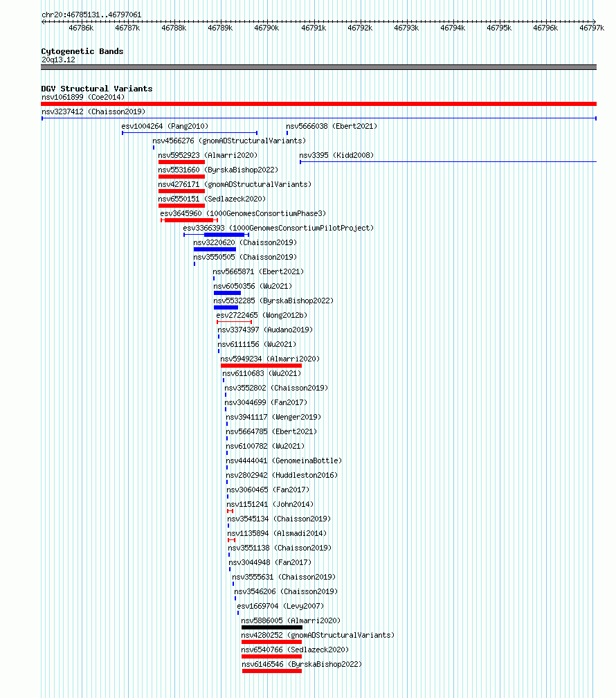This screenshot has width=616, height=698.
Task: Open nsv1151241 (John2014) label
Action: [270, 504]
